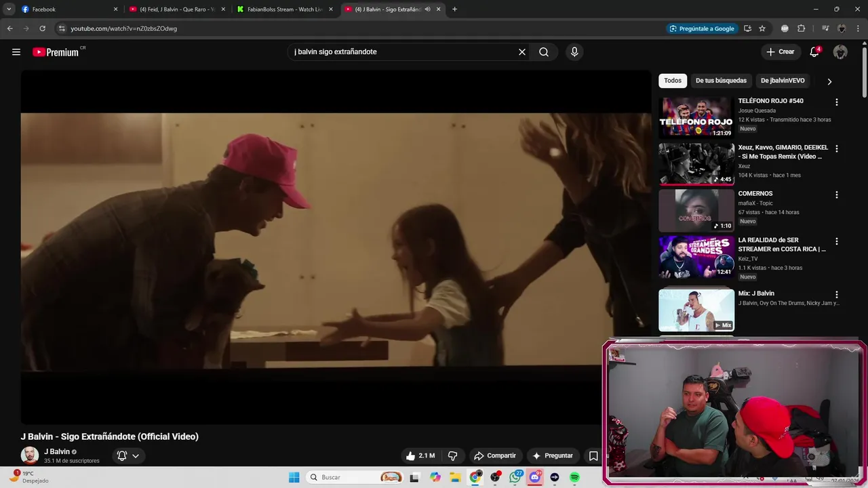Viewport: 868px width, 488px height.
Task: Open YouTube account avatar menu
Action: pyautogui.click(x=840, y=52)
